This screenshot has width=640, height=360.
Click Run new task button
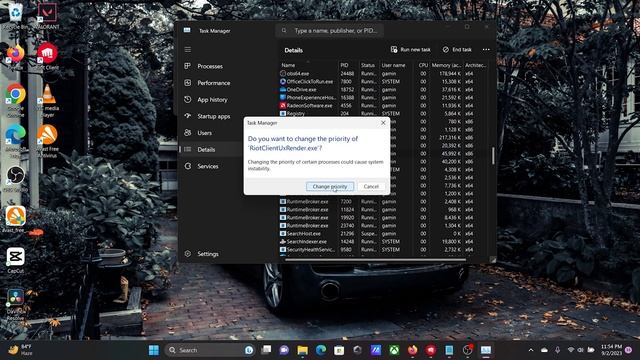click(x=411, y=50)
